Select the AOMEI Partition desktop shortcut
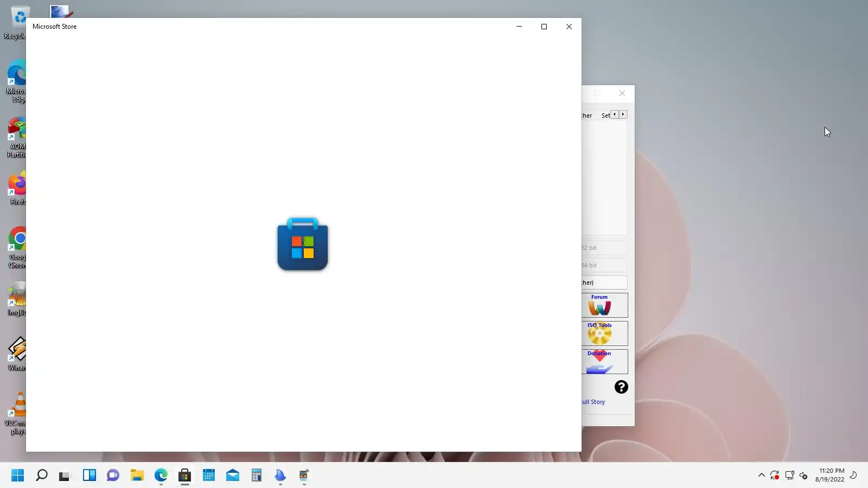868x488 pixels. 16,137
